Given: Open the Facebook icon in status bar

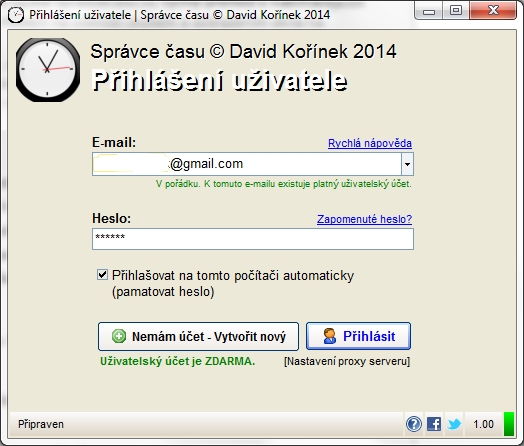Looking at the screenshot, I should tap(434, 424).
